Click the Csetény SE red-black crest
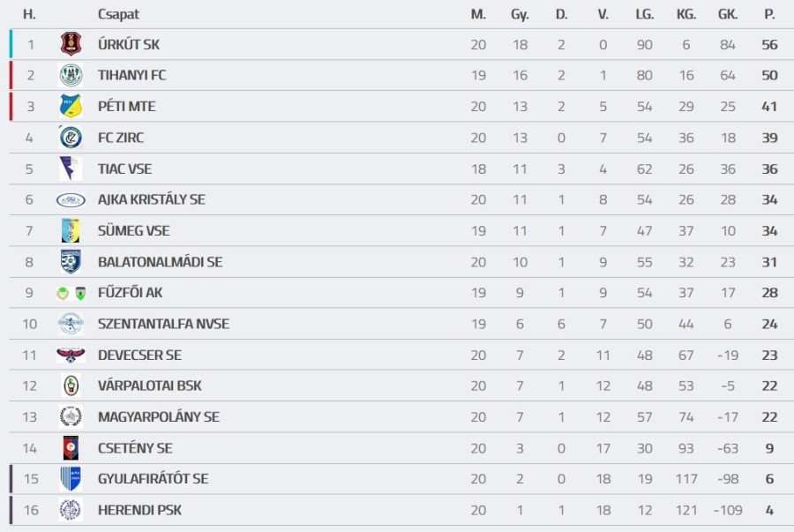 [71, 448]
